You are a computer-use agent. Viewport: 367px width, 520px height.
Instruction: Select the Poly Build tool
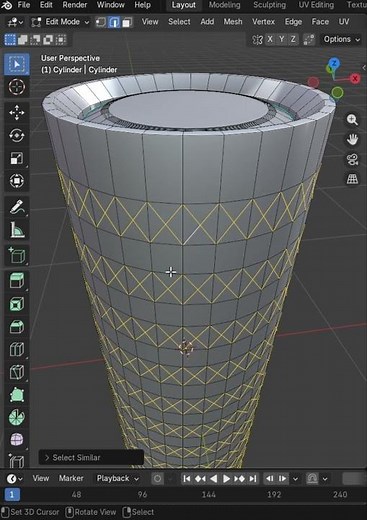point(17,395)
